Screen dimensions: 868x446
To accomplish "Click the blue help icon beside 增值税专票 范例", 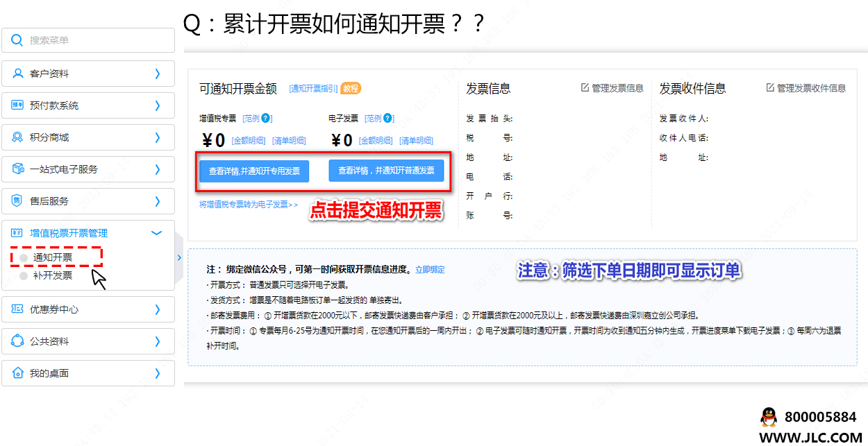I will click(266, 119).
